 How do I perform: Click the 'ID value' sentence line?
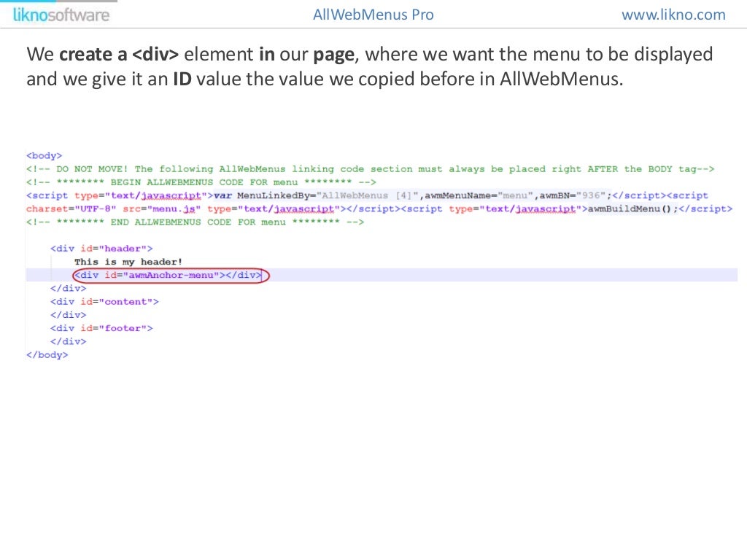(325, 79)
